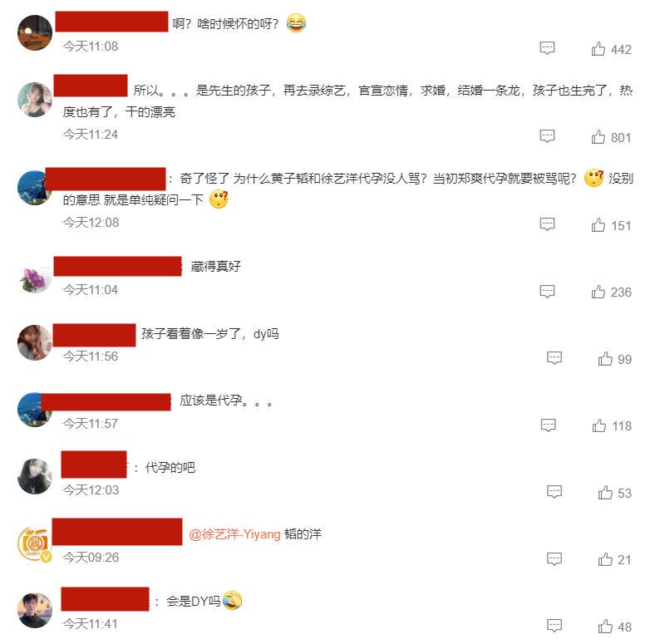Click avatar of the '代孕的吧' commenter

35,476
